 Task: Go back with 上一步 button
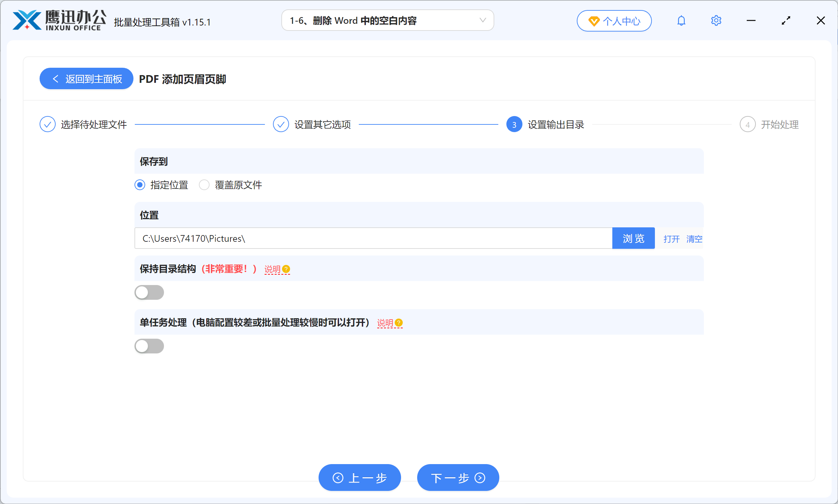(359, 478)
